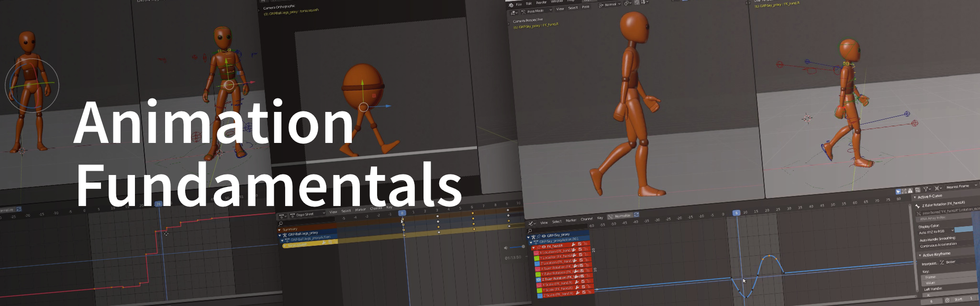Click the only-selected arrow filter icon
The height and width of the screenshot is (306, 980).
tap(898, 191)
